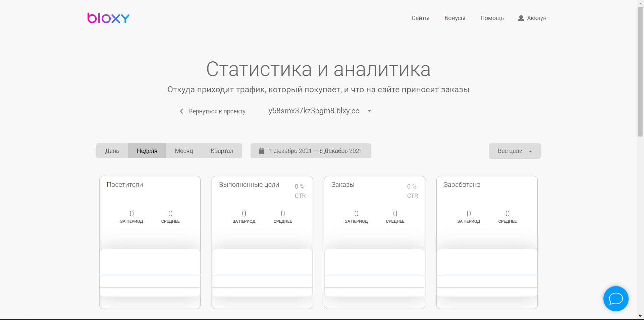Click СРЕДНЕЕ value in Заказы card
This screenshot has height=320, width=644.
point(395,214)
